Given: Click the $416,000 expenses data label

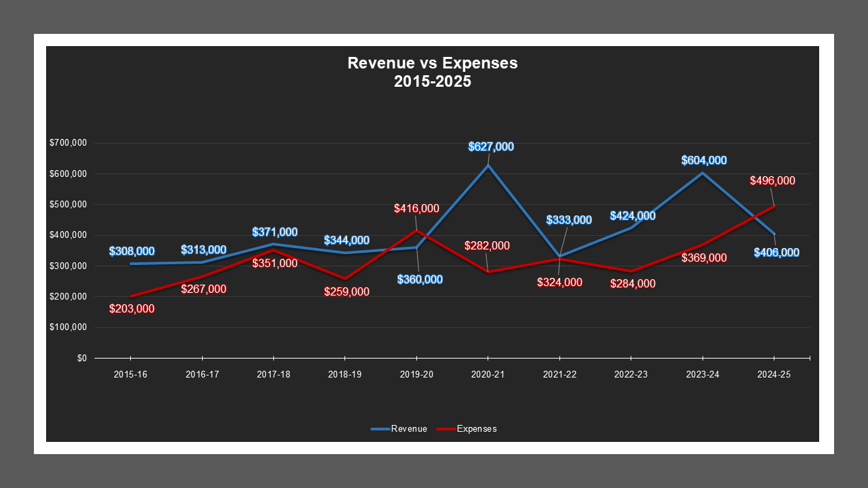Looking at the screenshot, I should 416,209.
